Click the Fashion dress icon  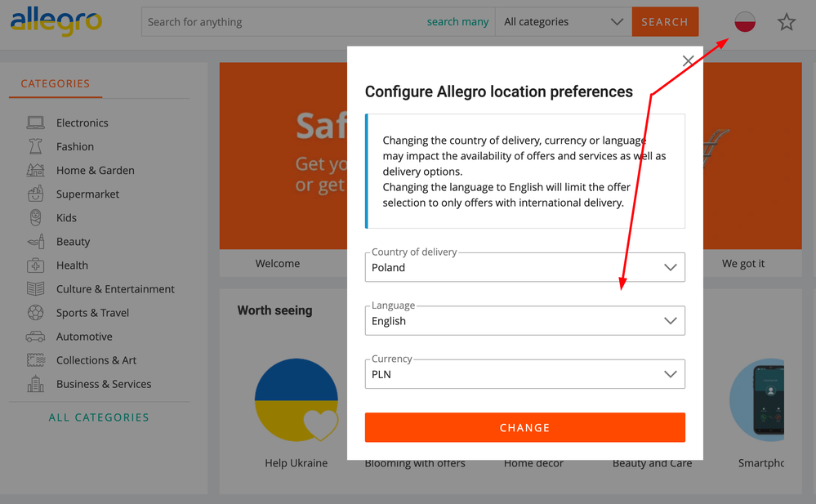click(x=35, y=146)
